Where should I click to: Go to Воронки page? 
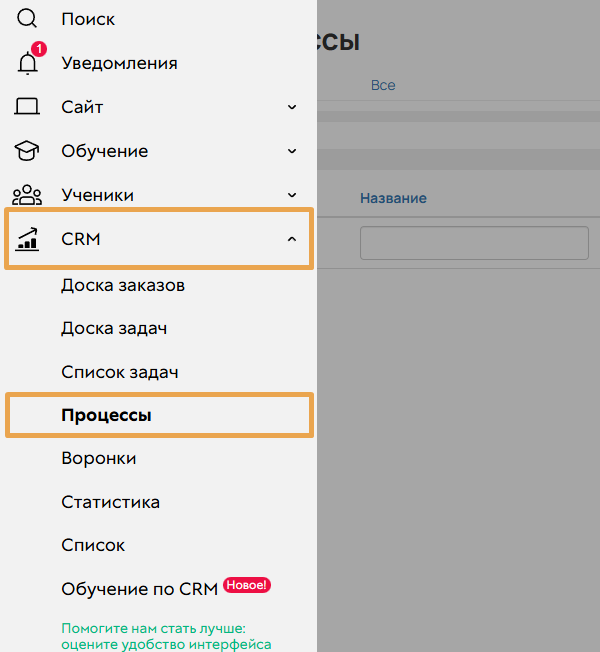pos(98,458)
